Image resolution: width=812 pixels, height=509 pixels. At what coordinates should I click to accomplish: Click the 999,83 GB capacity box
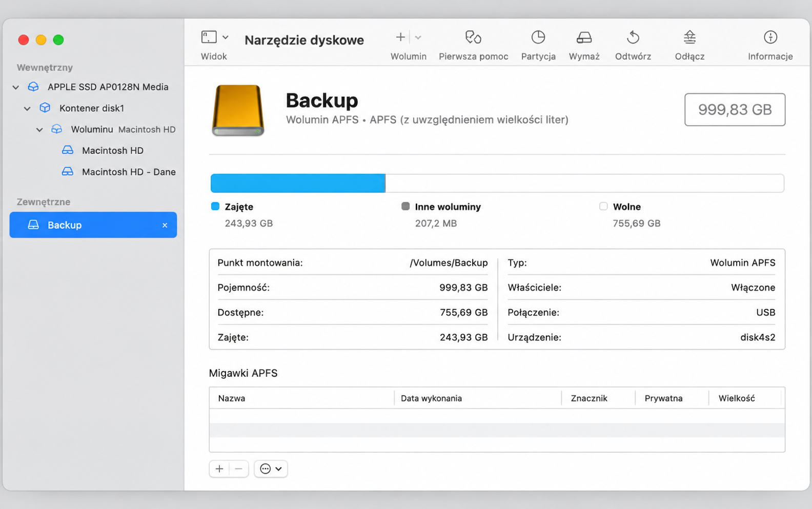[x=735, y=109]
